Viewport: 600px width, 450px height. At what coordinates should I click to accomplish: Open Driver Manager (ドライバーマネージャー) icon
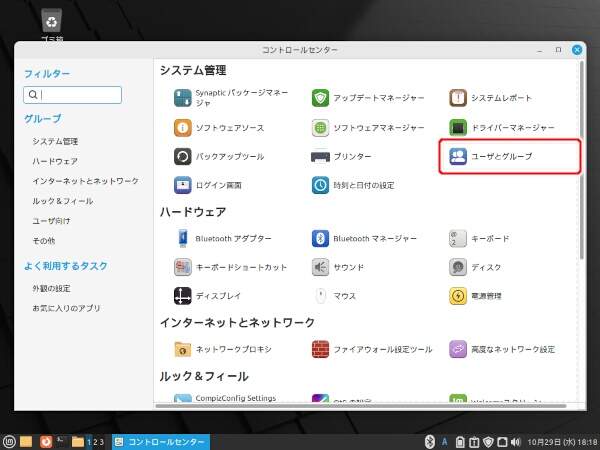[458, 128]
